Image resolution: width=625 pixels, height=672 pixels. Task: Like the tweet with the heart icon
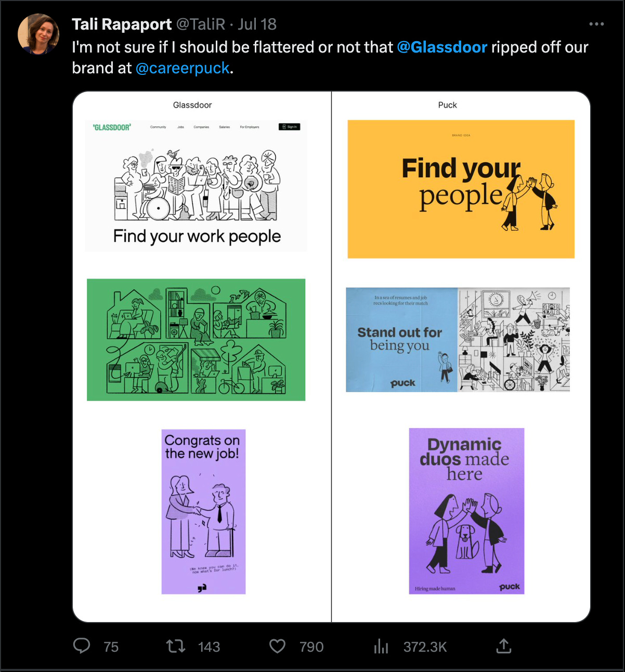tap(278, 647)
